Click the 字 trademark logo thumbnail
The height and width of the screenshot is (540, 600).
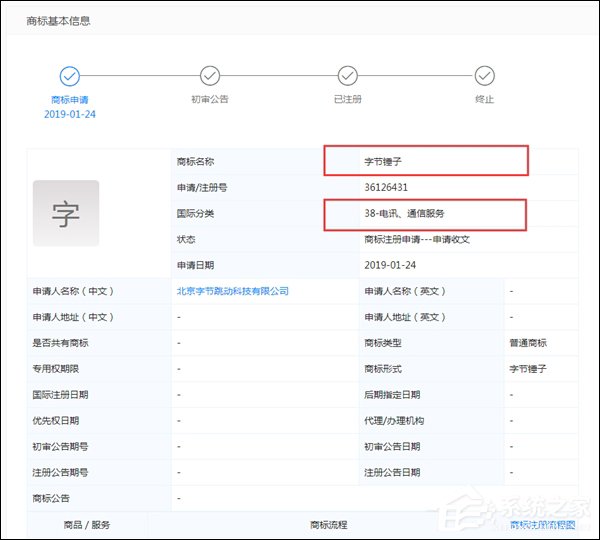coord(66,213)
